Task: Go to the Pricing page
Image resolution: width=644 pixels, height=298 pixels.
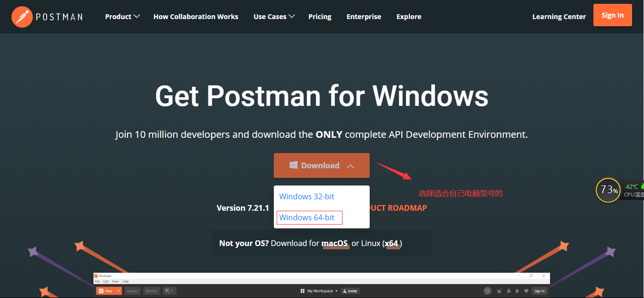Action: 320,17
